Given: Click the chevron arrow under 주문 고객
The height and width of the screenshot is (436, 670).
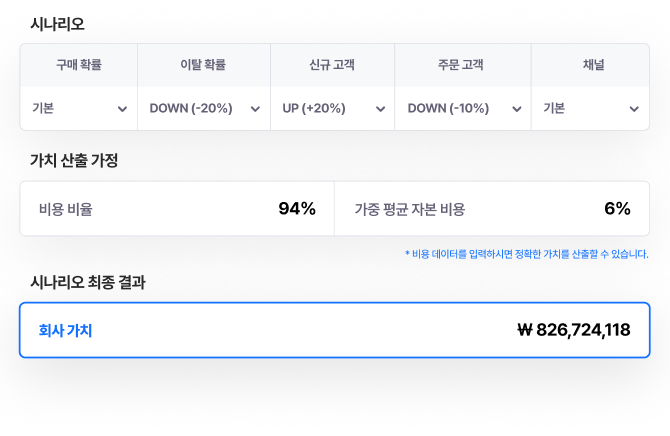Looking at the screenshot, I should (x=517, y=109).
